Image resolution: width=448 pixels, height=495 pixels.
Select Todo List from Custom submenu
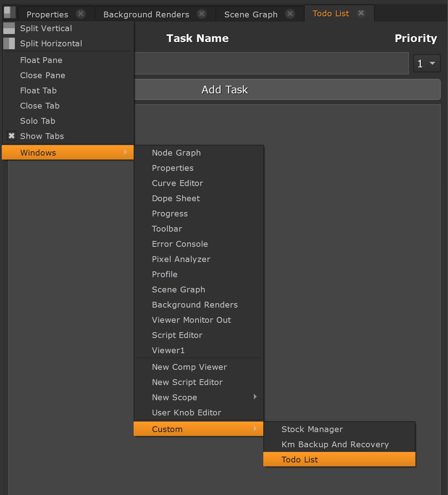point(300,460)
